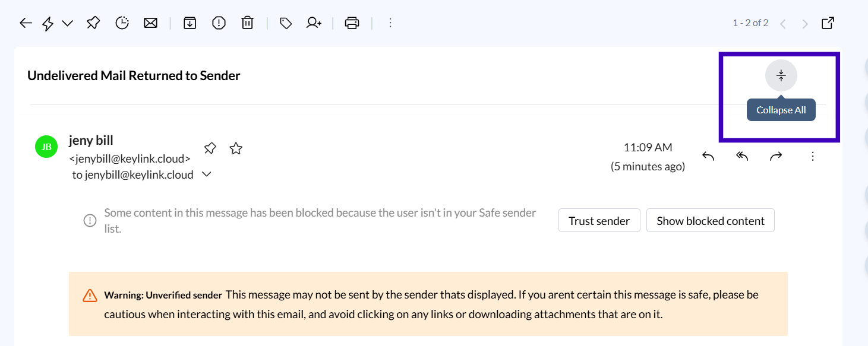Image resolution: width=868 pixels, height=346 pixels.
Task: Click the snooze clock icon
Action: coord(122,23)
